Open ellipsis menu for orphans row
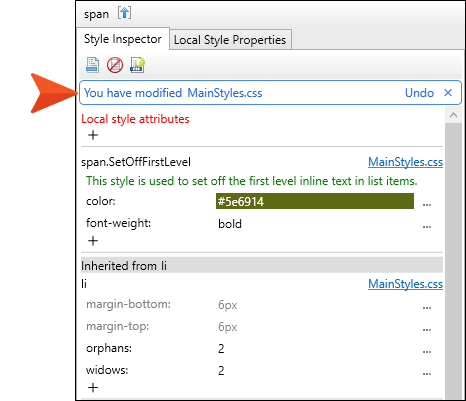Image resolution: width=466 pixels, height=401 pixels. point(427,351)
